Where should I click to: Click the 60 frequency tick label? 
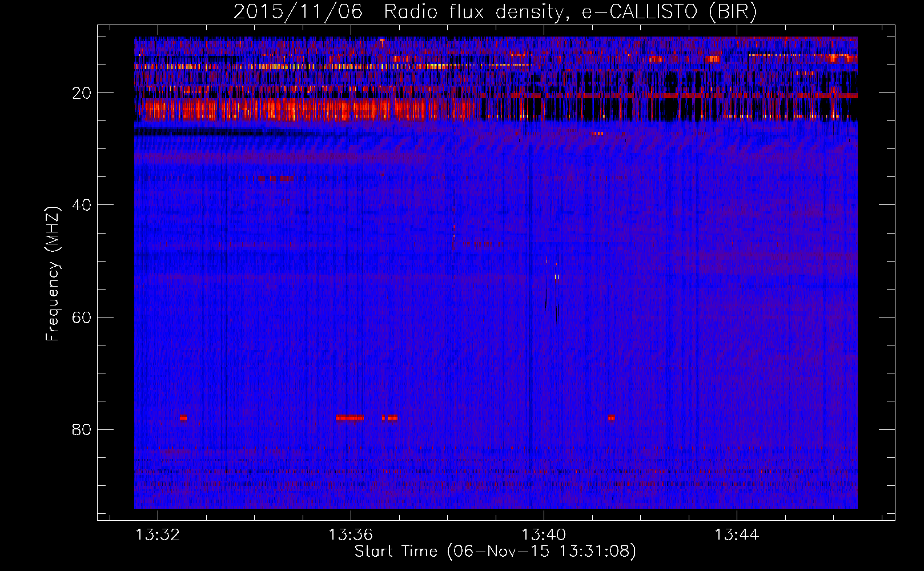point(82,317)
